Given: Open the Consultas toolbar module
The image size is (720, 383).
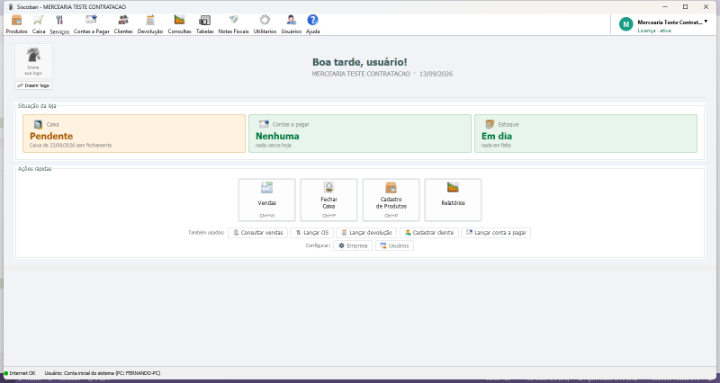Looking at the screenshot, I should point(180,24).
